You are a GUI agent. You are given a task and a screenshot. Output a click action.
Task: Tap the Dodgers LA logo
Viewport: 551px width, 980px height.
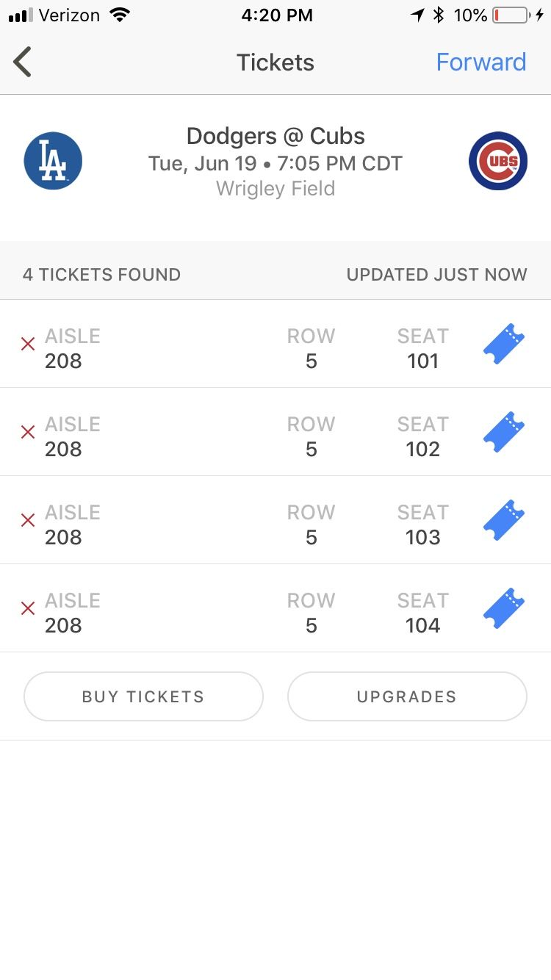point(53,161)
